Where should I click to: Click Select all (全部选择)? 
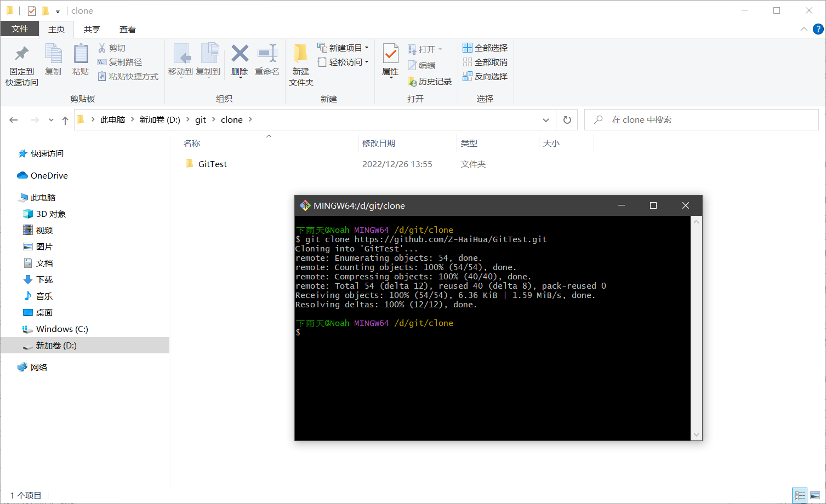pos(485,48)
